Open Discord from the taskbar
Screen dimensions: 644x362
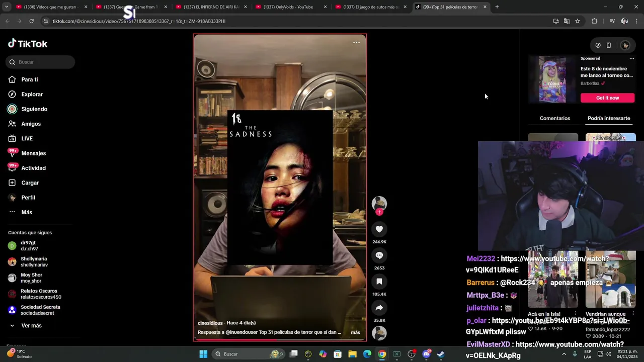click(x=426, y=354)
